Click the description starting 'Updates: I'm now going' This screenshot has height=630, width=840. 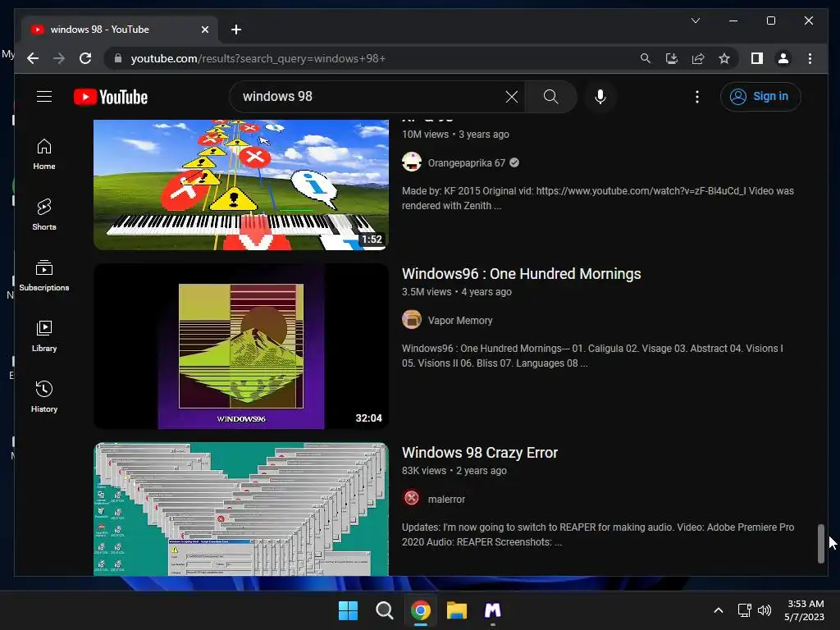(598, 535)
